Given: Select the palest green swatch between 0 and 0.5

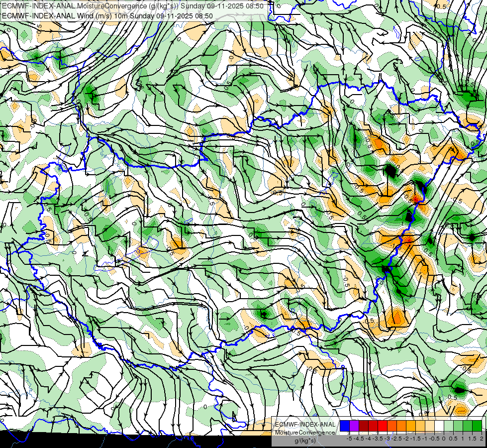Looking at the screenshot, I should [x=449, y=426].
